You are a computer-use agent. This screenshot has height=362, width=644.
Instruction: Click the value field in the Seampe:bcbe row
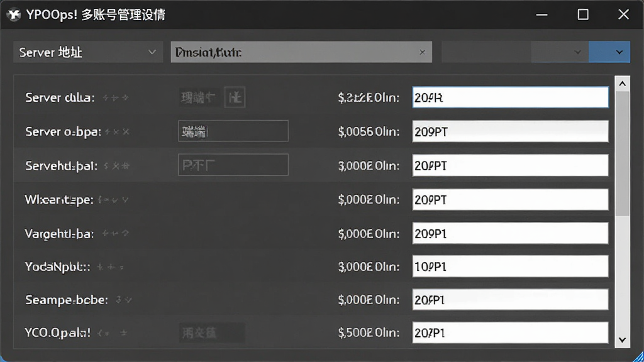coord(510,300)
